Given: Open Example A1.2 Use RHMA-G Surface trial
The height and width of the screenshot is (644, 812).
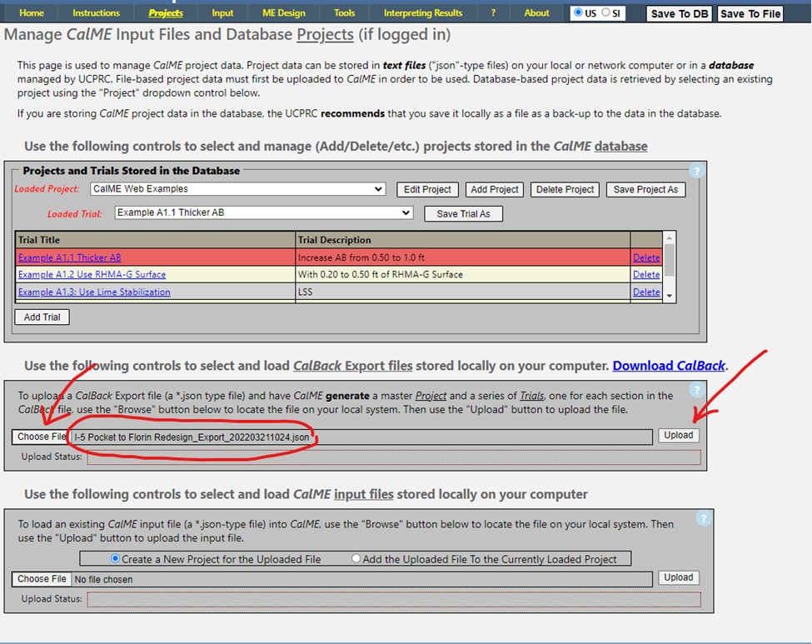Looking at the screenshot, I should (92, 275).
